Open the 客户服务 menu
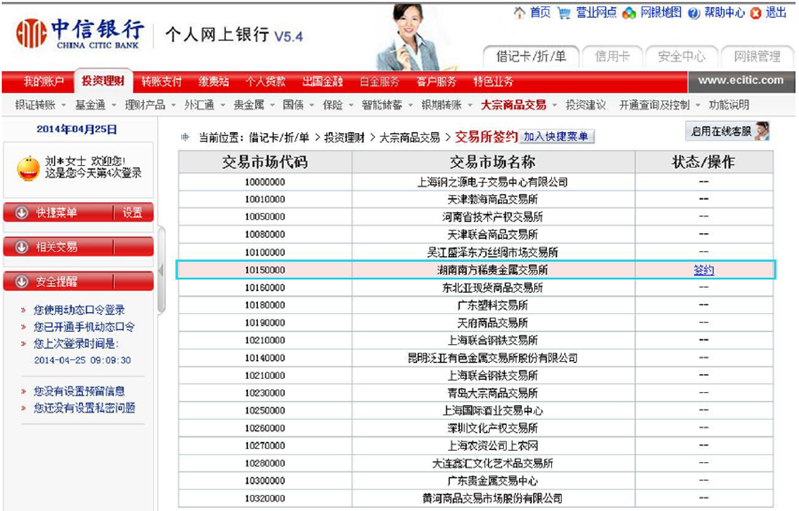The height and width of the screenshot is (511, 799). point(436,82)
